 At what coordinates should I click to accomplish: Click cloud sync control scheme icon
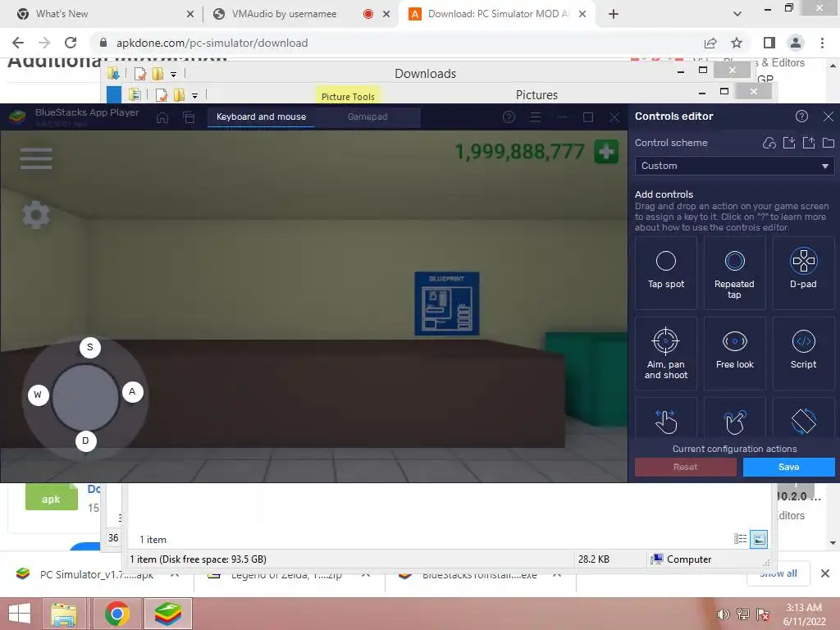769,143
